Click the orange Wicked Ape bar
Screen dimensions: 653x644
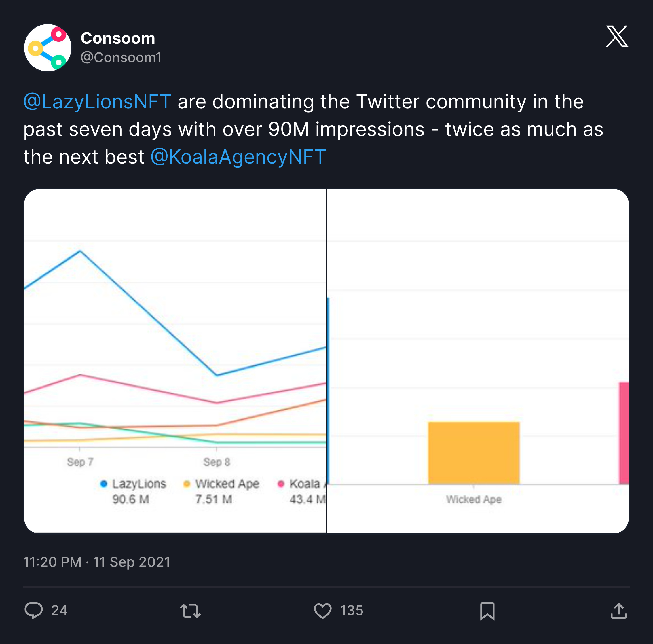[x=474, y=453]
